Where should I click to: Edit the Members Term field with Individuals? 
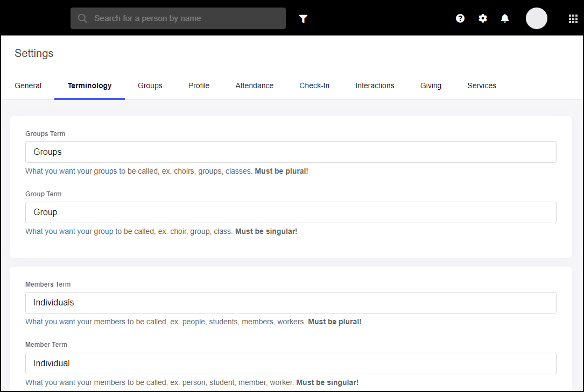(291, 303)
